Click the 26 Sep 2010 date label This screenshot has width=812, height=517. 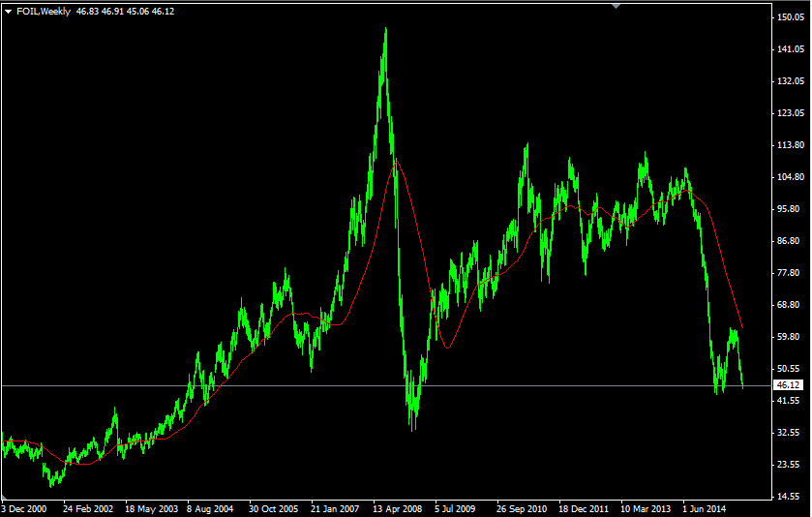click(x=522, y=508)
